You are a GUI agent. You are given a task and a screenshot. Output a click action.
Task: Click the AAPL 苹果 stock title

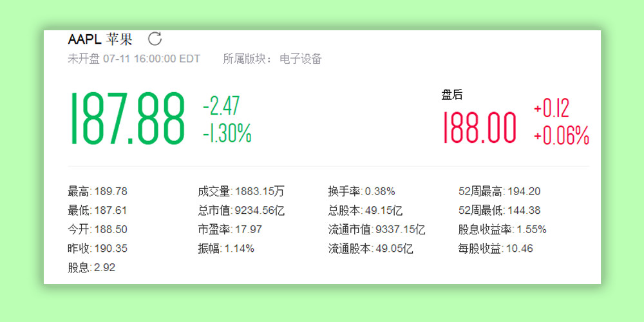point(100,39)
